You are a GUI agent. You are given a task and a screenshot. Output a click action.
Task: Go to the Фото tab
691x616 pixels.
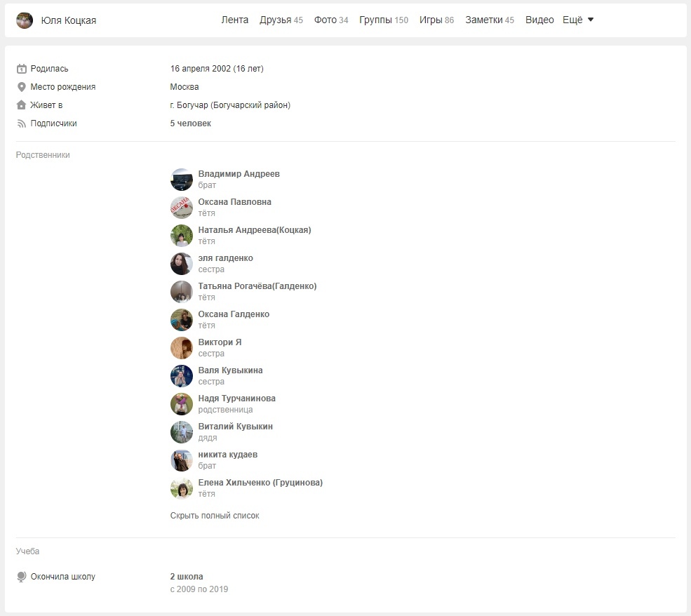pyautogui.click(x=330, y=20)
